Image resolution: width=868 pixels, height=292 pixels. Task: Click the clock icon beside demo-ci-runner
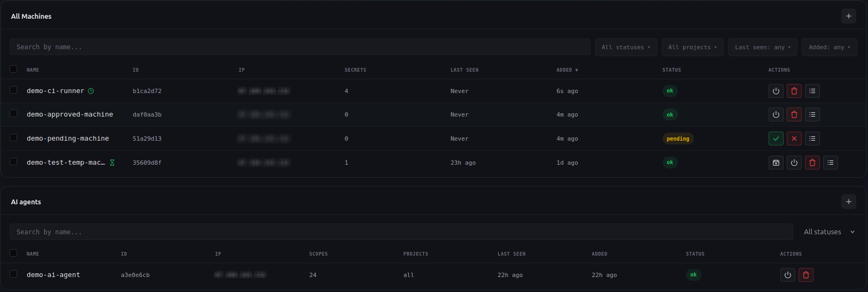point(91,91)
